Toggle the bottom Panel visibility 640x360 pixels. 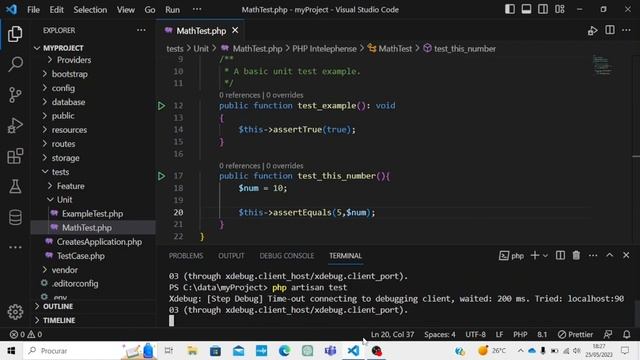click(527, 9)
